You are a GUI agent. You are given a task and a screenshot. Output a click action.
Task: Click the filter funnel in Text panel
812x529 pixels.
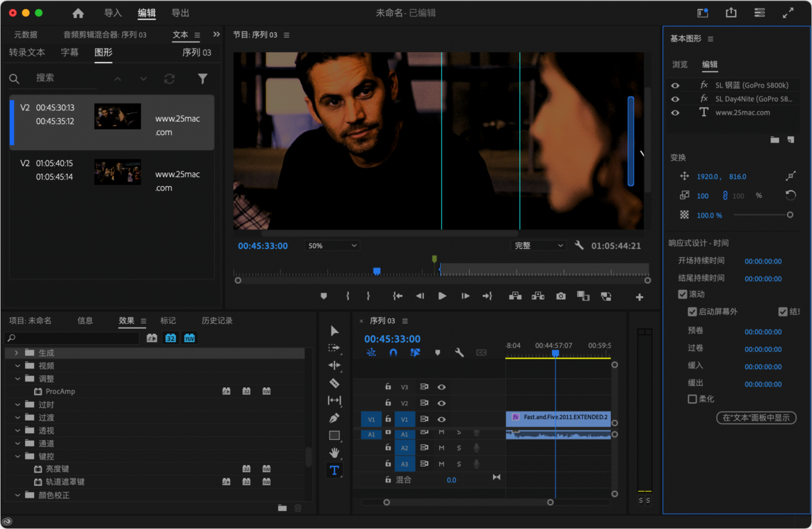pos(202,79)
